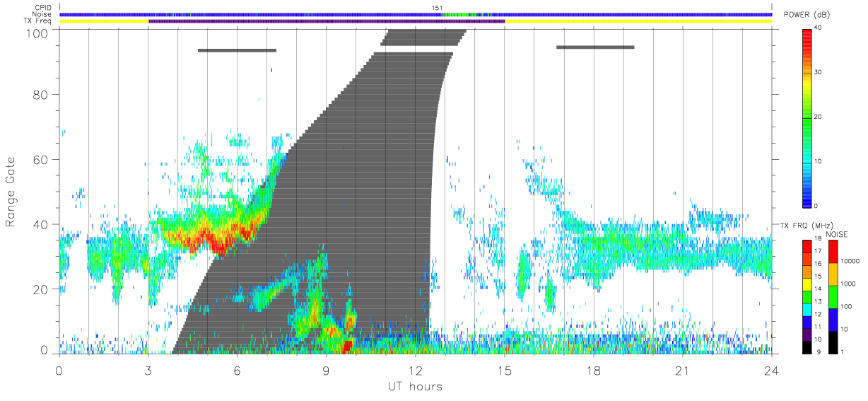This screenshot has height=401, width=868.
Task: Click the 18 UT hours tick label
Action: coord(594,371)
